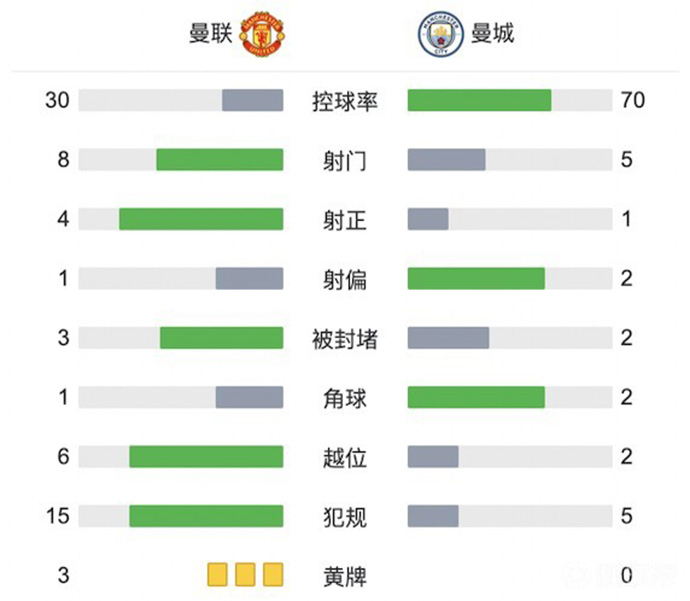Click the 越位 stat label
The image size is (690, 601).
[x=345, y=457]
